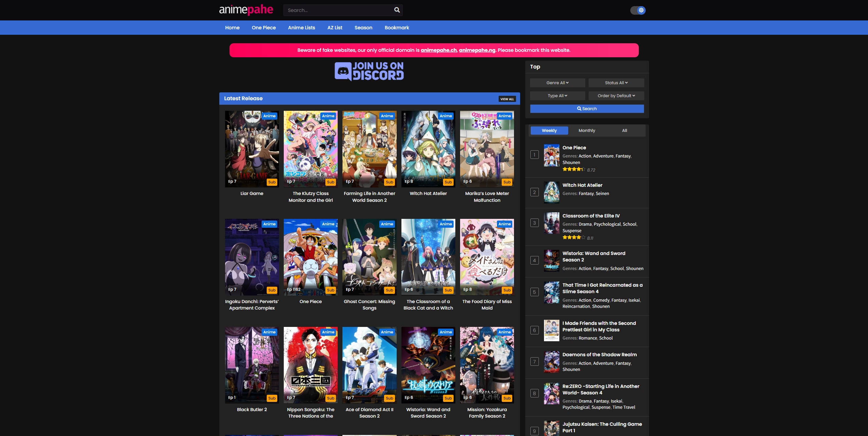Open One Piece Ep 1162 poster
The width and height of the screenshot is (868, 436).
point(310,257)
